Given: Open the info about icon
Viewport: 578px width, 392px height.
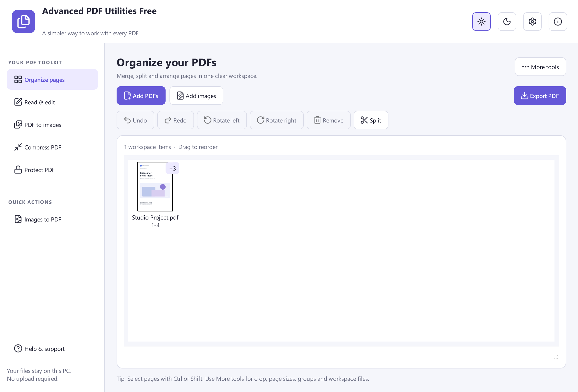Looking at the screenshot, I should (x=558, y=22).
